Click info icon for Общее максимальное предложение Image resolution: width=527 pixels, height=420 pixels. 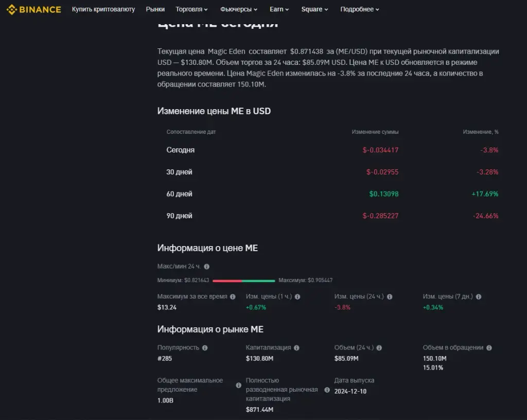pyautogui.click(x=239, y=386)
